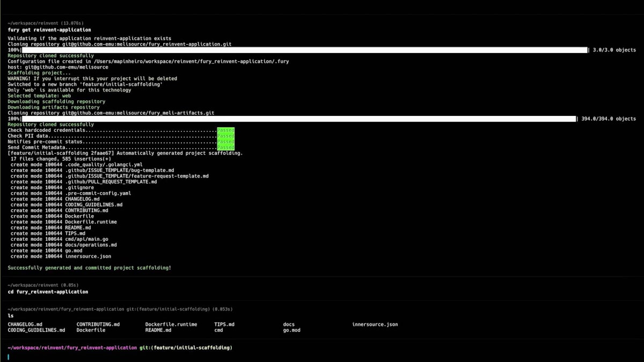644x362 pixels.
Task: Click Passed badge for Notifies pre-commit status
Action: (x=226, y=142)
